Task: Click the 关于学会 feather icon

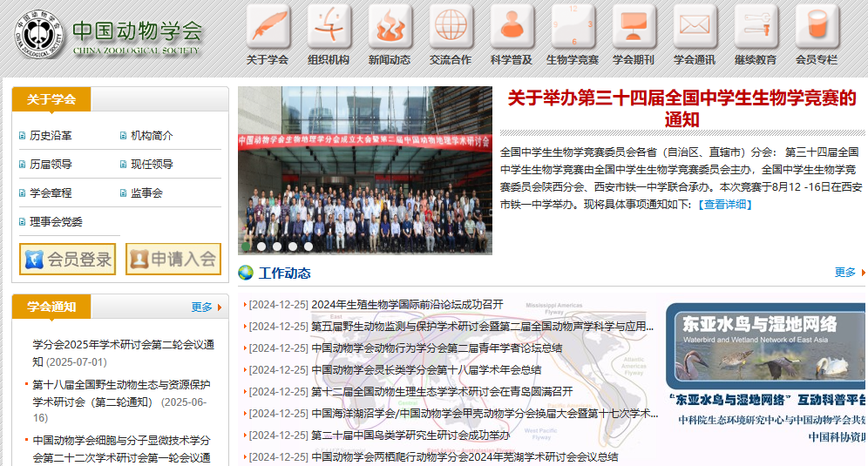Action: [268, 27]
